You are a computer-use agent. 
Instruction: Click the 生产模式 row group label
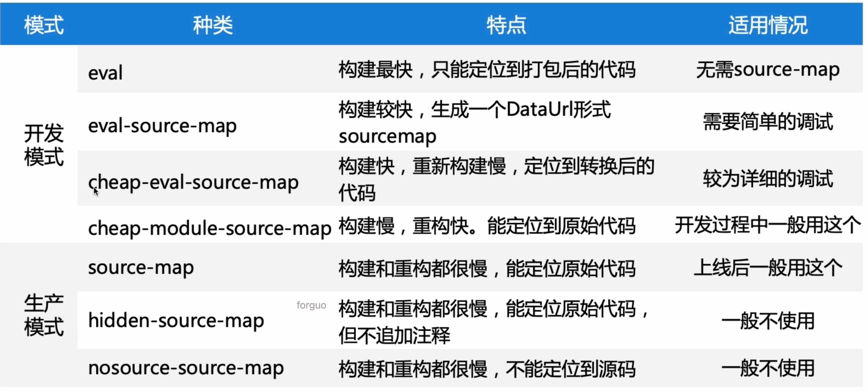(x=44, y=315)
